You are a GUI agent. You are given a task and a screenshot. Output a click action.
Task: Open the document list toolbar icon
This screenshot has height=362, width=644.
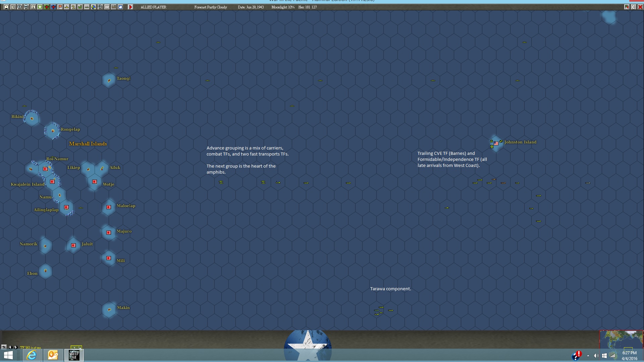(x=13, y=7)
